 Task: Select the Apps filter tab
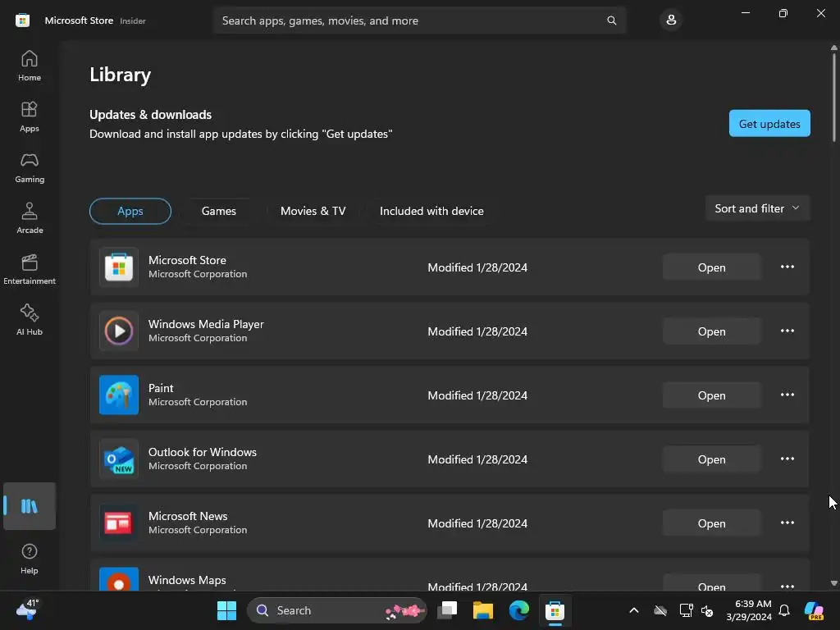tap(130, 211)
